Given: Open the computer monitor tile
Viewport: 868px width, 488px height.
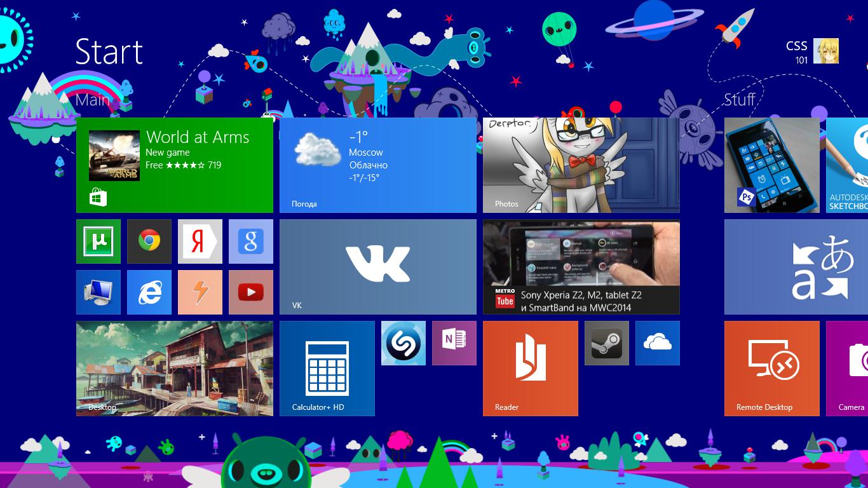Looking at the screenshot, I should click(98, 292).
